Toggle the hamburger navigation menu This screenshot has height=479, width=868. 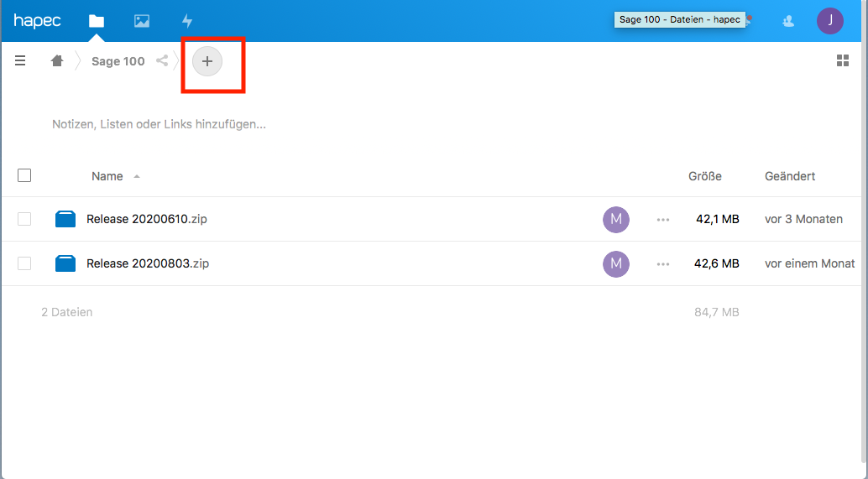(20, 60)
